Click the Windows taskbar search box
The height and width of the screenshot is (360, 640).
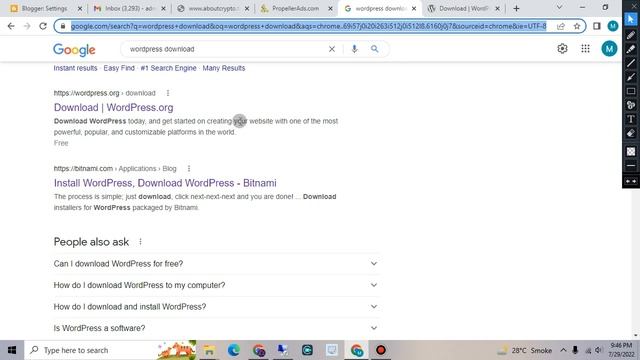tap(110, 350)
